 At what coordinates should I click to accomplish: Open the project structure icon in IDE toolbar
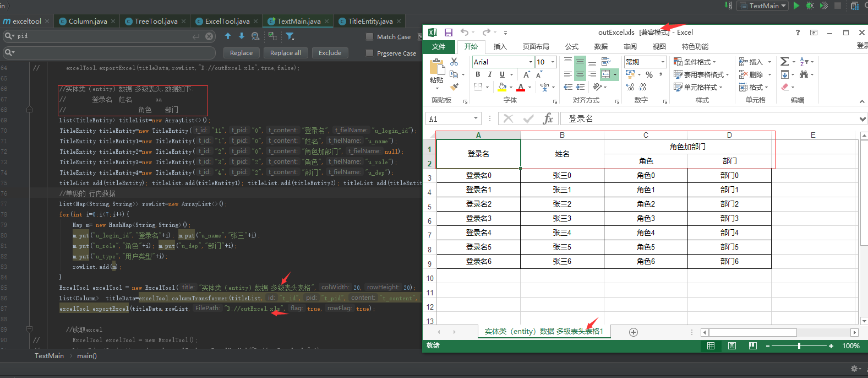click(x=854, y=6)
